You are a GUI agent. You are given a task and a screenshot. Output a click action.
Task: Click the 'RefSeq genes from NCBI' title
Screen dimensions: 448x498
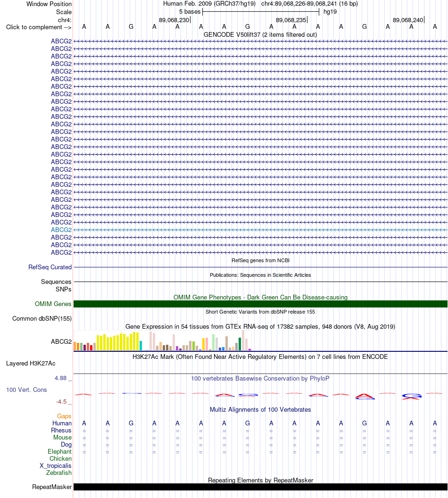260,260
